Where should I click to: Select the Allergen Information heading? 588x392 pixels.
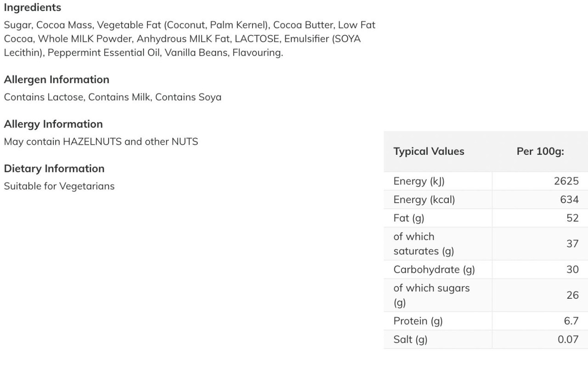click(57, 80)
